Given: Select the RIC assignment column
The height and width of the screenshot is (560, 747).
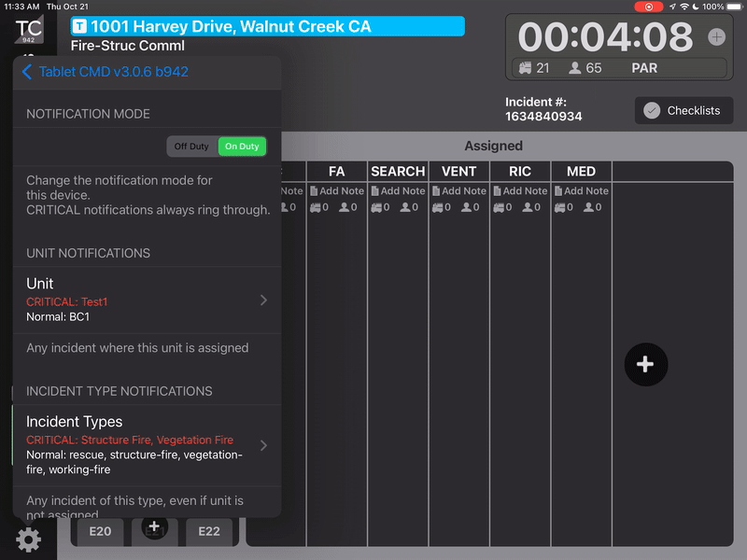Looking at the screenshot, I should pyautogui.click(x=520, y=172).
